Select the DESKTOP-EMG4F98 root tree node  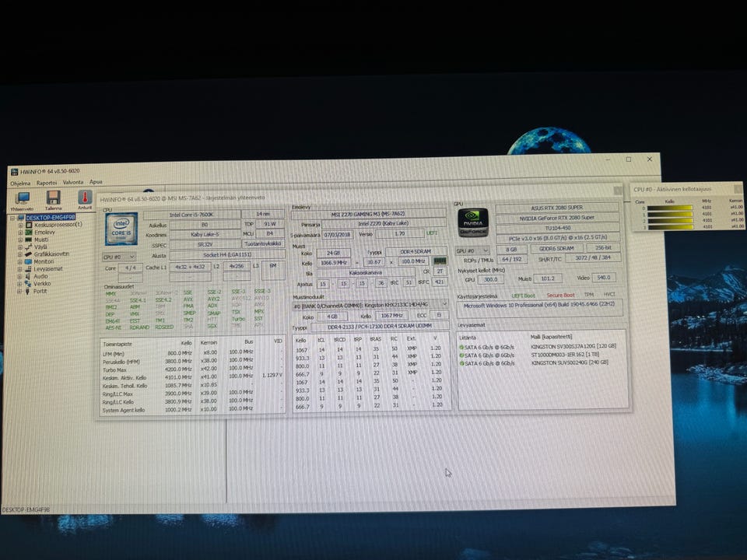click(x=51, y=218)
